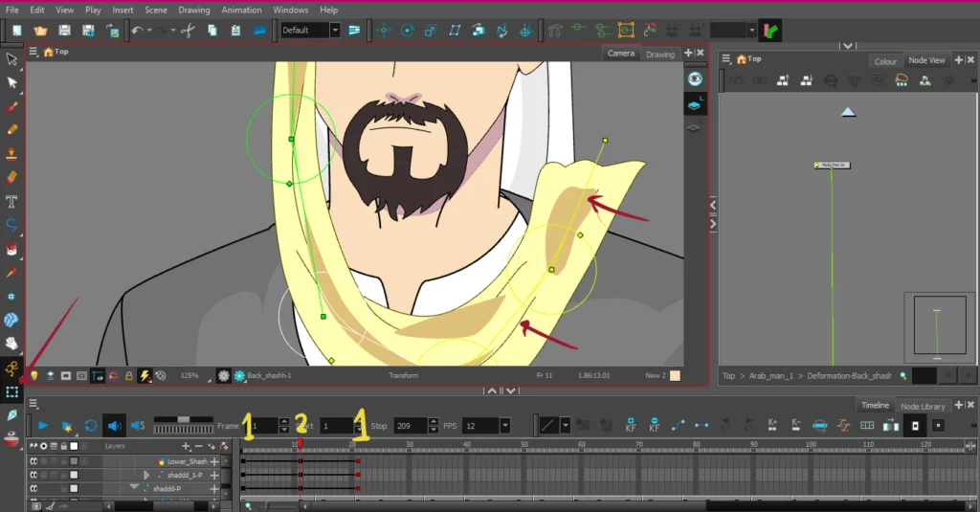This screenshot has height=512, width=980.
Task: Click the timeline Play button
Action: (x=43, y=426)
